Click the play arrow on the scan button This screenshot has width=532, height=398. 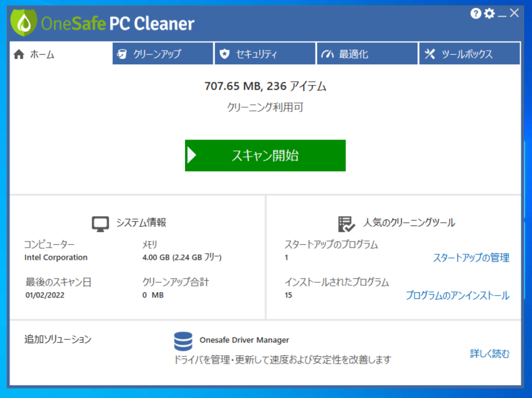pyautogui.click(x=192, y=155)
